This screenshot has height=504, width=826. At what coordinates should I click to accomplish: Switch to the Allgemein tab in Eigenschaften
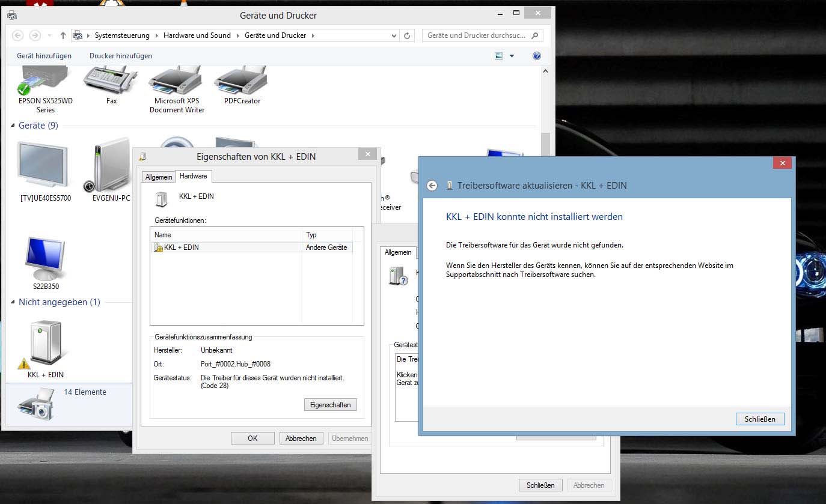[159, 177]
